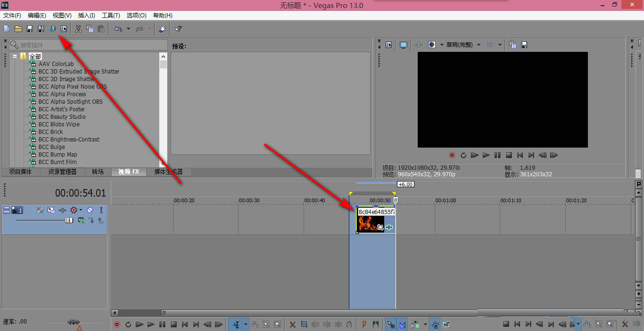Click track 1 compositing mode icon
The image size is (644, 331).
point(82,220)
